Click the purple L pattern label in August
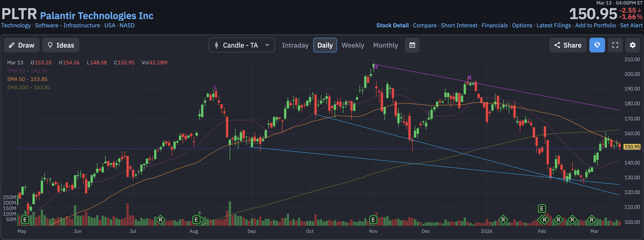 click(x=215, y=87)
